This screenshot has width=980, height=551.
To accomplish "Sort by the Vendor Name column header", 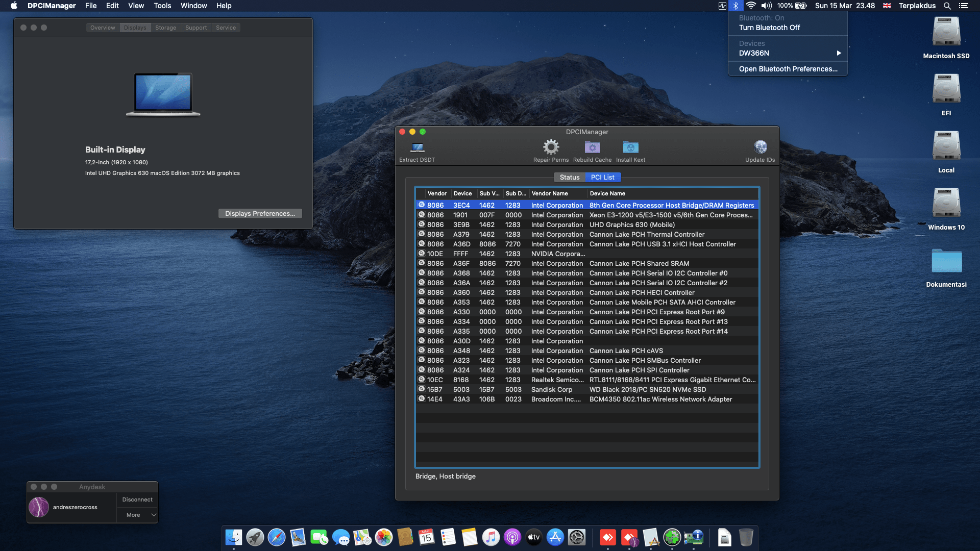I will (x=557, y=193).
